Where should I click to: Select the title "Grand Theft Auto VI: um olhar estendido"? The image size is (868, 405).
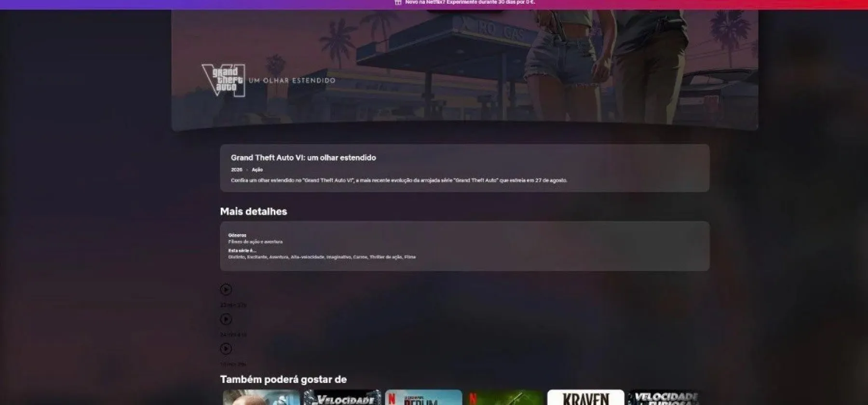(x=303, y=158)
